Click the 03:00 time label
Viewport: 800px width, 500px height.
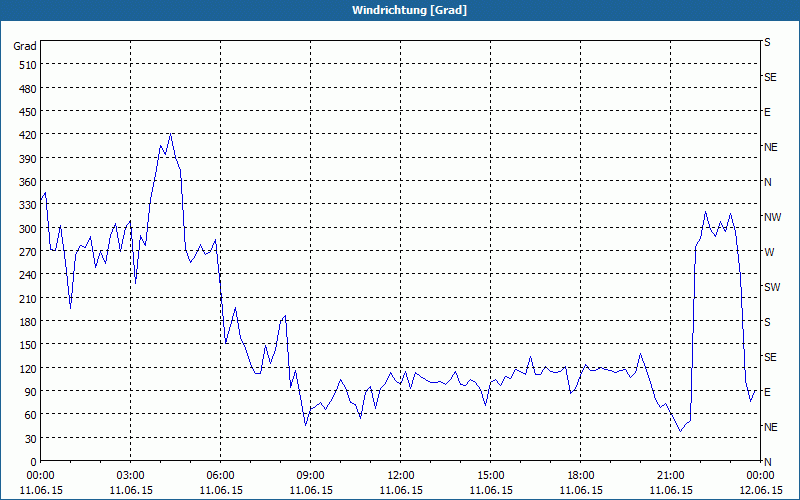131,476
